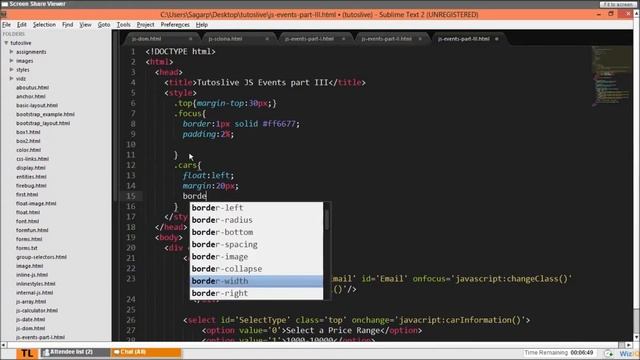
Task: Open the View menu
Action: (85, 25)
